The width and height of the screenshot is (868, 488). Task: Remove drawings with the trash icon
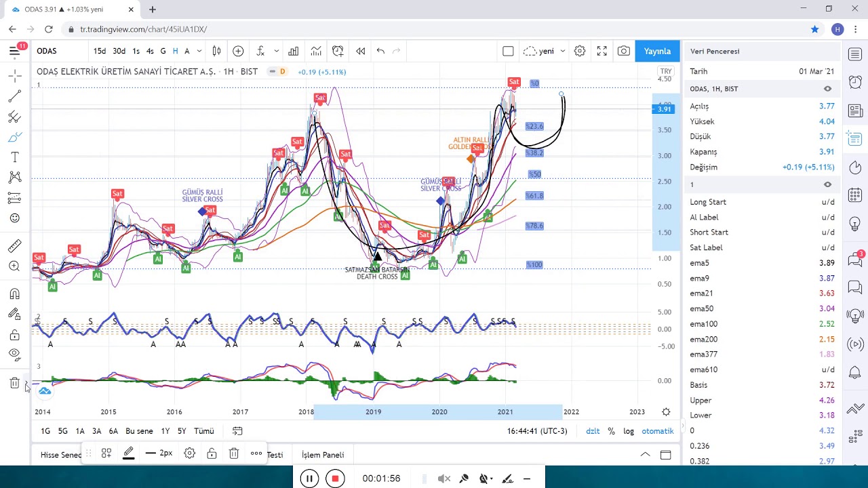tap(15, 383)
